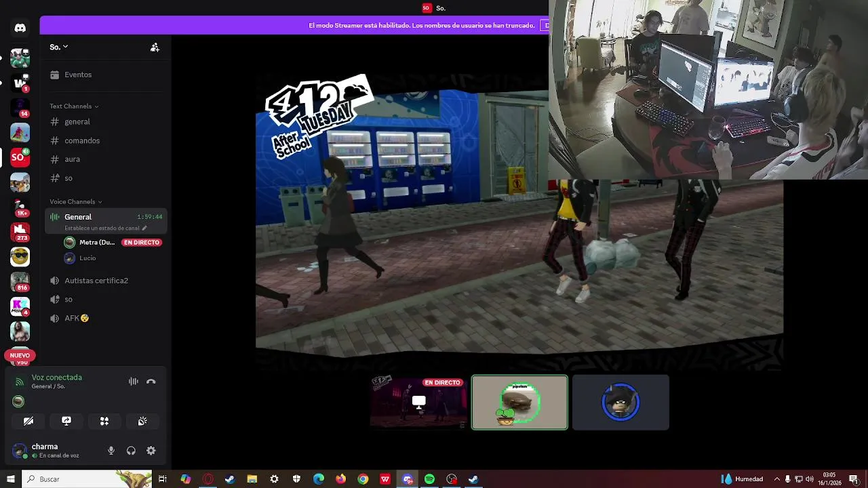Open Discord direct messages home icon
868x488 pixels.
point(20,28)
